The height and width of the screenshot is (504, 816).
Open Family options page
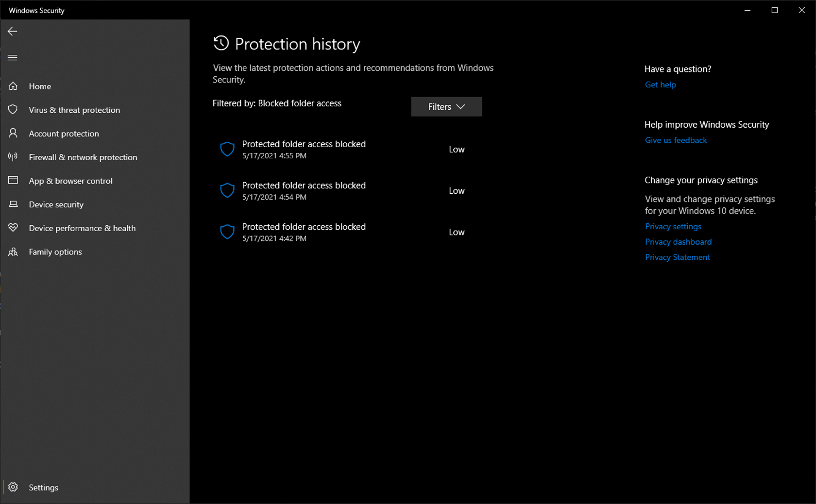[95, 252]
